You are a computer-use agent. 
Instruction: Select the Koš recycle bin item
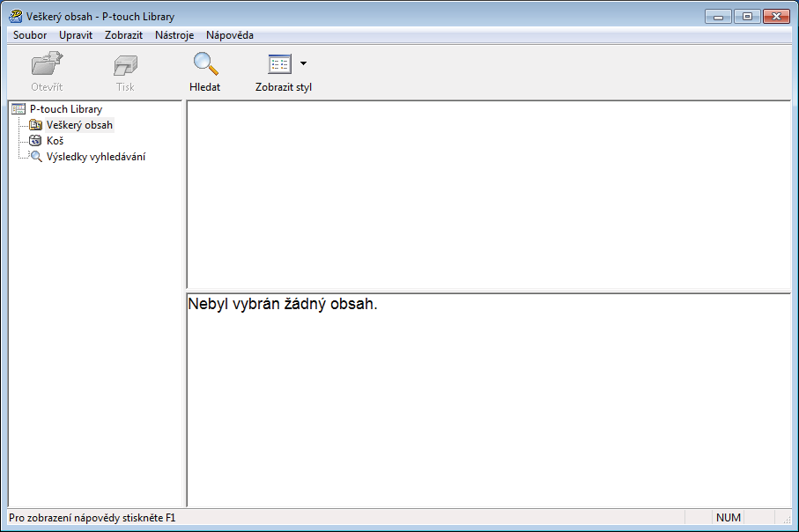tap(55, 141)
